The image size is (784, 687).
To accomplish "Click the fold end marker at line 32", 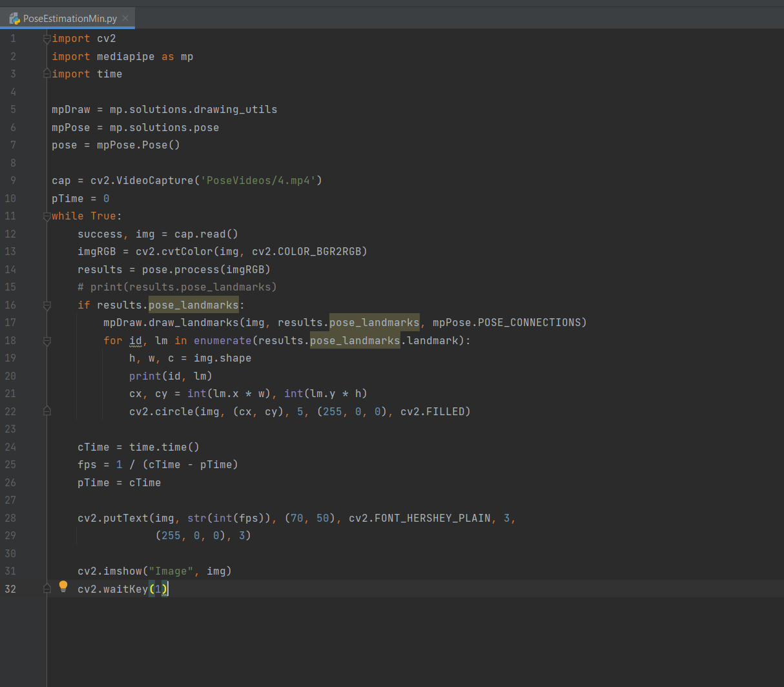I will 46,588.
